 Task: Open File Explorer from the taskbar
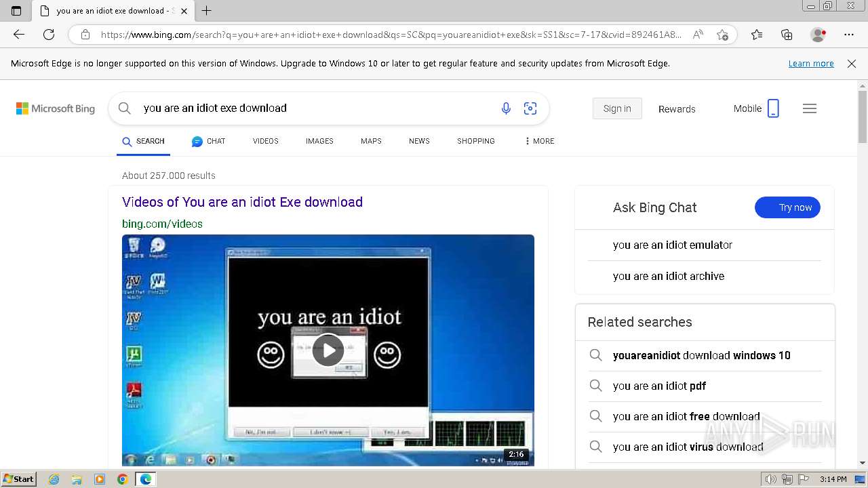pos(77,479)
